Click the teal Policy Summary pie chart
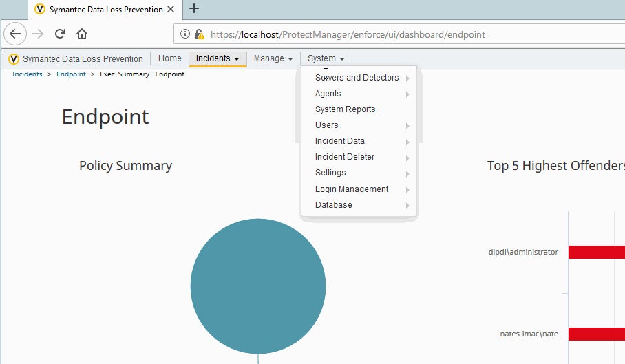Image resolution: width=625 pixels, height=364 pixels. (257, 286)
